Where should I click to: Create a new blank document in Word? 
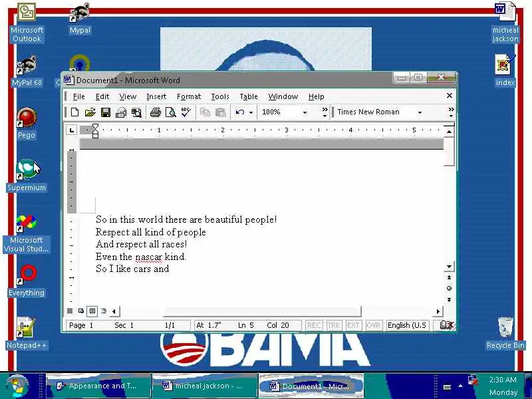click(x=74, y=112)
